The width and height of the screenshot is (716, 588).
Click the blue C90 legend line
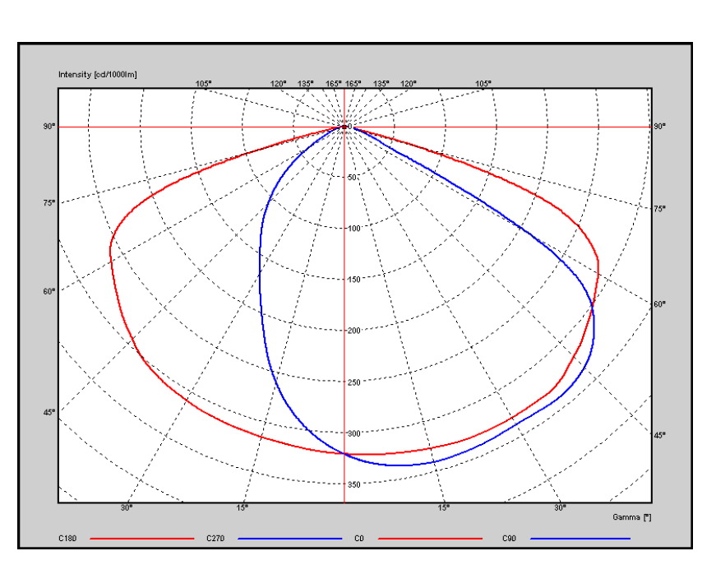pyautogui.click(x=580, y=539)
